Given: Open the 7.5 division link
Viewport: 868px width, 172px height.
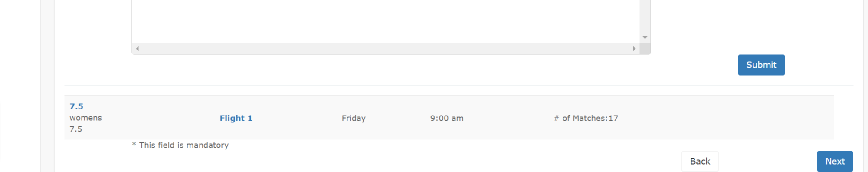Looking at the screenshot, I should pos(76,106).
